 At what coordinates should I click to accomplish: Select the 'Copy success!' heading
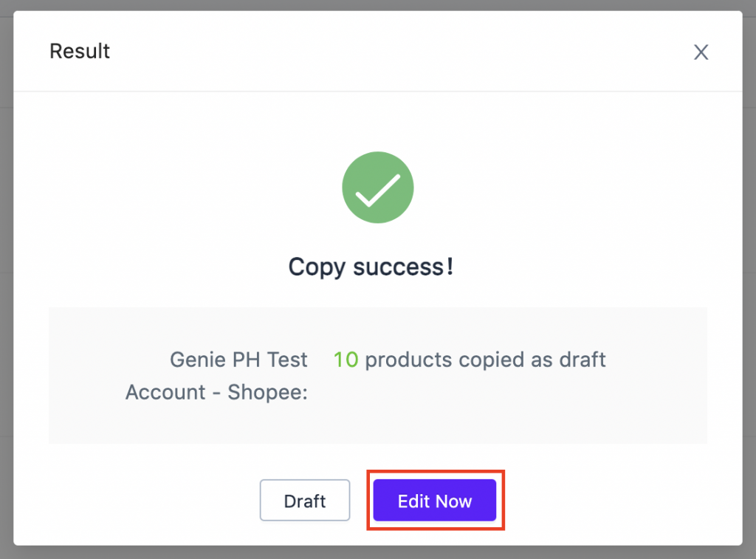pyautogui.click(x=371, y=267)
